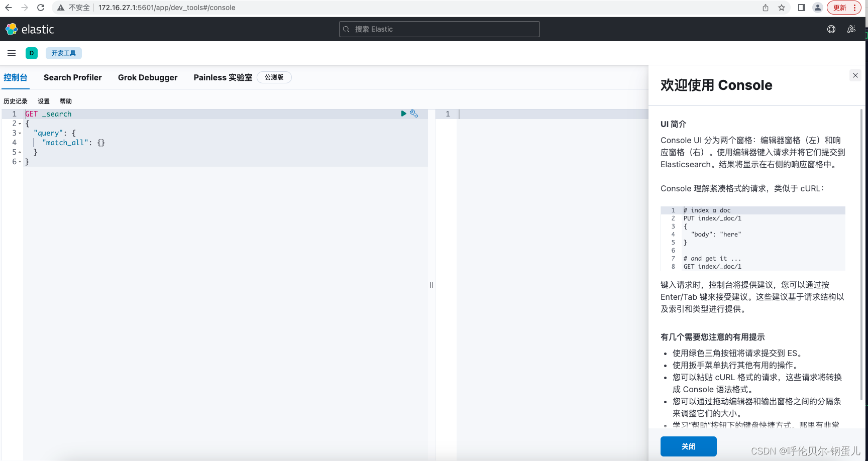Close welcome flyout with X icon
The width and height of the screenshot is (868, 461).
click(x=855, y=75)
